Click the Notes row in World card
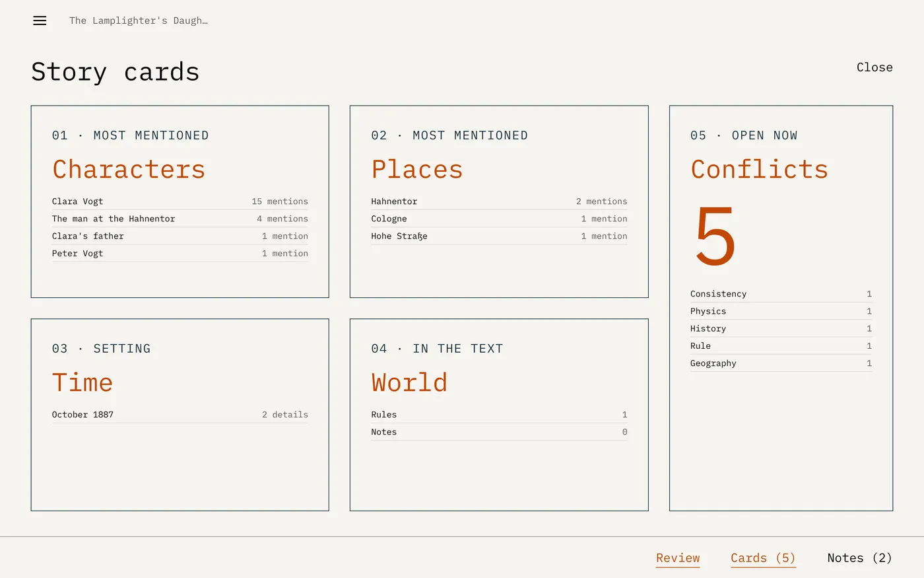The width and height of the screenshot is (924, 578). (x=499, y=432)
